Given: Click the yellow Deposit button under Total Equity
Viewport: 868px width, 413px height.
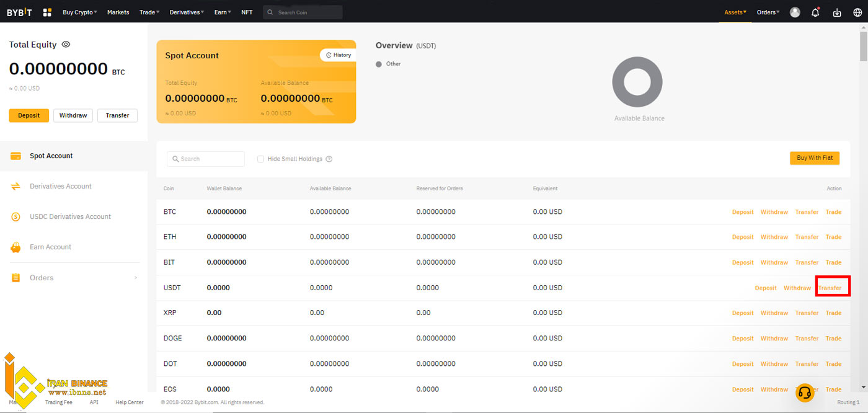Looking at the screenshot, I should pos(29,115).
